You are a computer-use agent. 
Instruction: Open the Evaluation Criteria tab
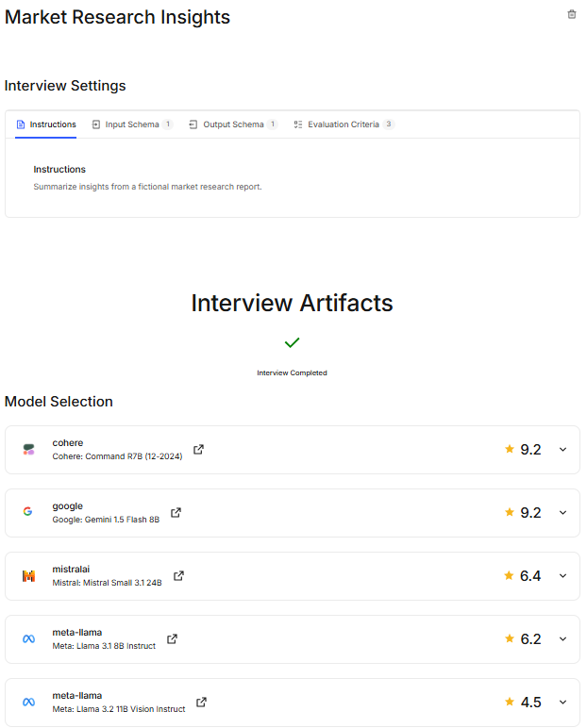[x=343, y=124]
